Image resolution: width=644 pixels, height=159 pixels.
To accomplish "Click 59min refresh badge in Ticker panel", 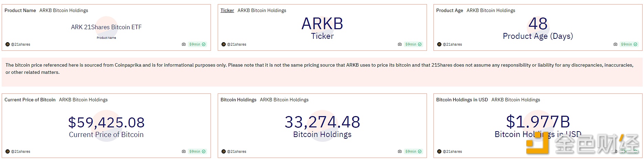I will (414, 44).
